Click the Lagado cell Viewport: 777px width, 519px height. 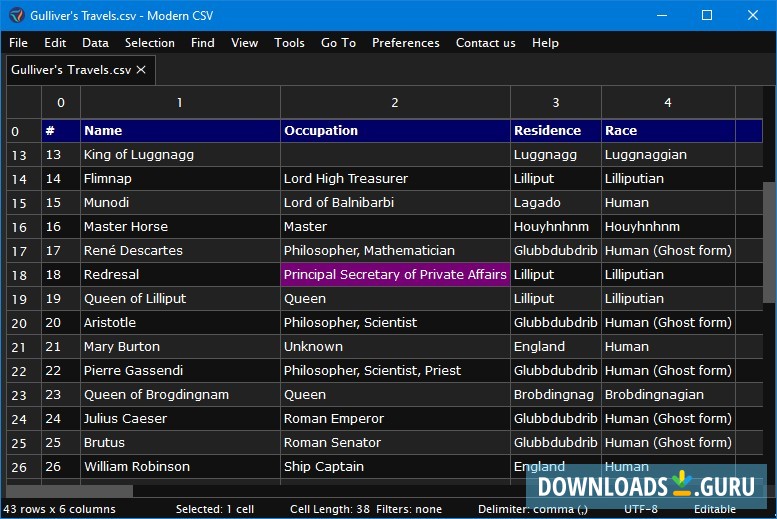556,203
